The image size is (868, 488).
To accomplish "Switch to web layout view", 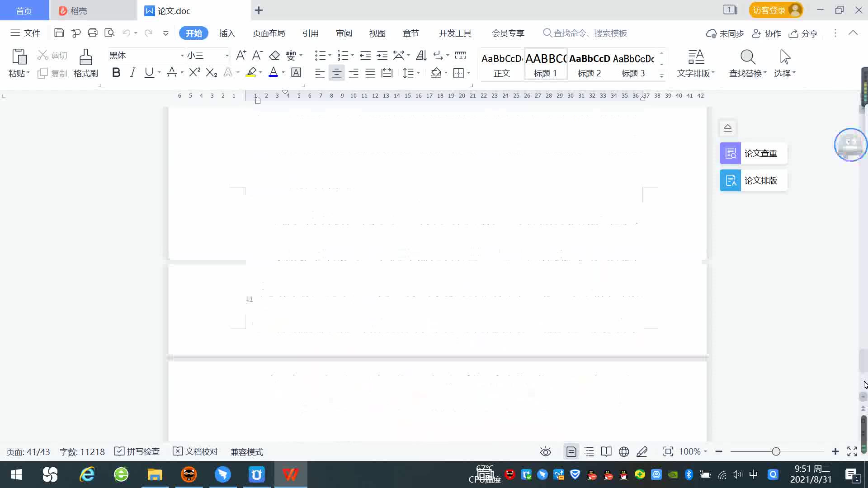I will [624, 451].
